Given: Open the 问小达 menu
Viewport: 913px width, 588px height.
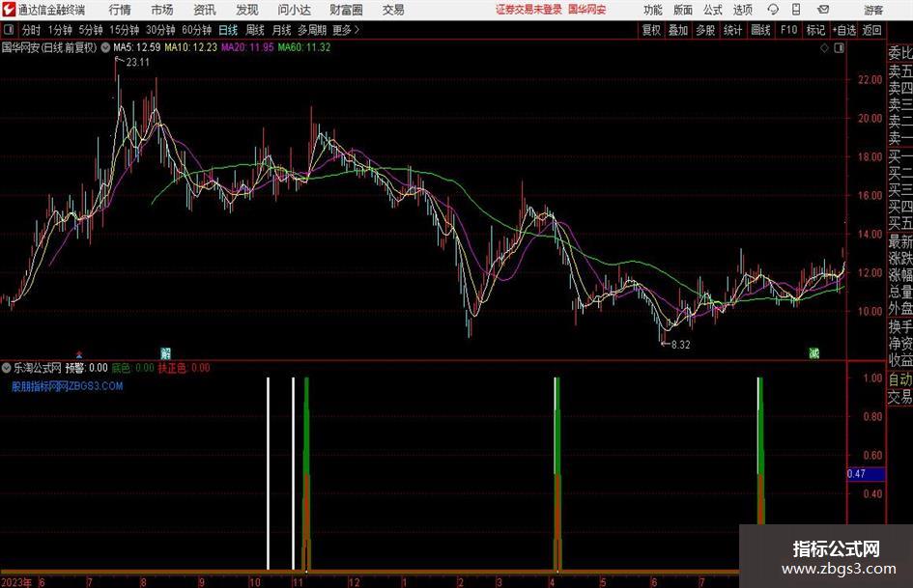Looking at the screenshot, I should click(x=294, y=10).
